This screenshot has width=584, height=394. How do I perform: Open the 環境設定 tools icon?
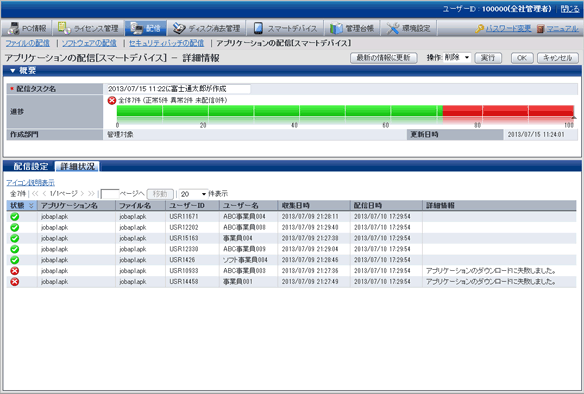coord(393,28)
